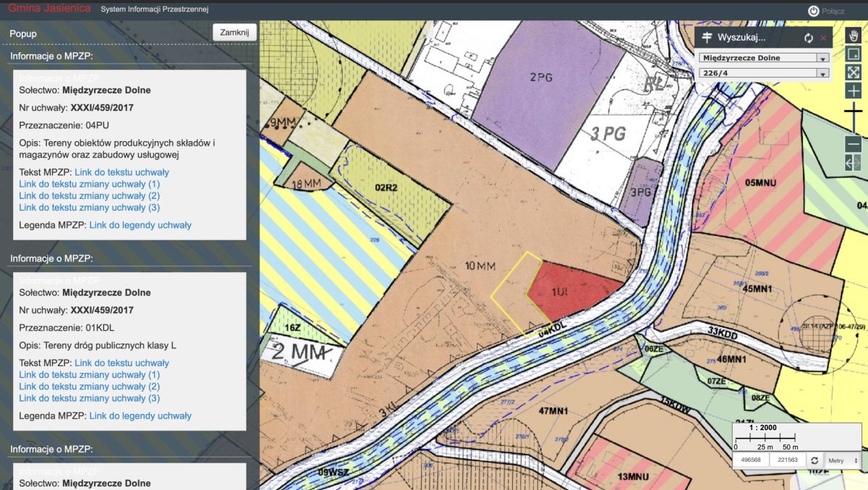The width and height of the screenshot is (868, 490).
Task: Click the 496568 coordinate field
Action: (x=750, y=460)
